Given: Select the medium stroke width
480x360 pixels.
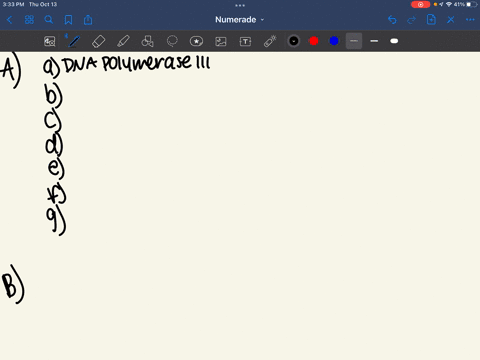Looking at the screenshot, I should pos(374,41).
